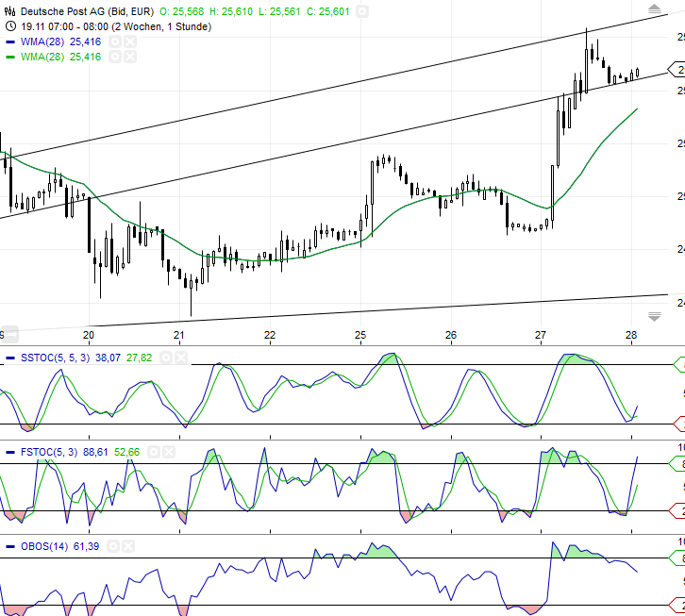Open settings for the blue WMA(28) indicator
Screen dimensions: 685x616
click(x=115, y=42)
